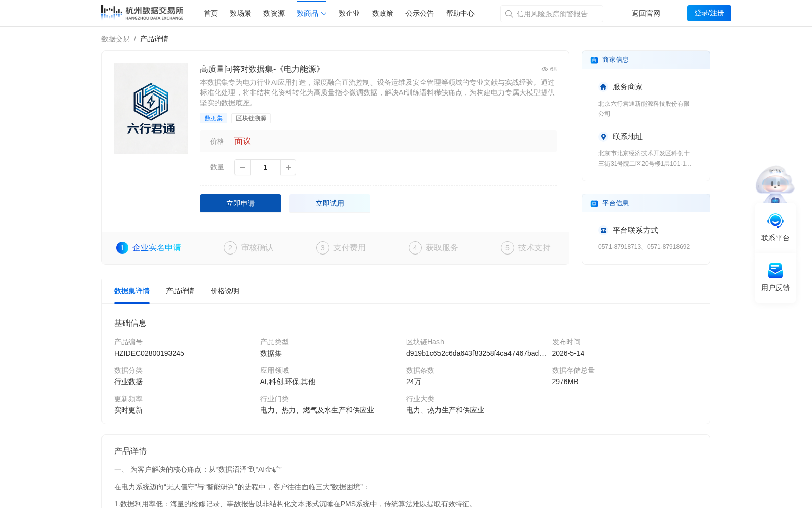Open 首页 in navigation

pos(211,14)
